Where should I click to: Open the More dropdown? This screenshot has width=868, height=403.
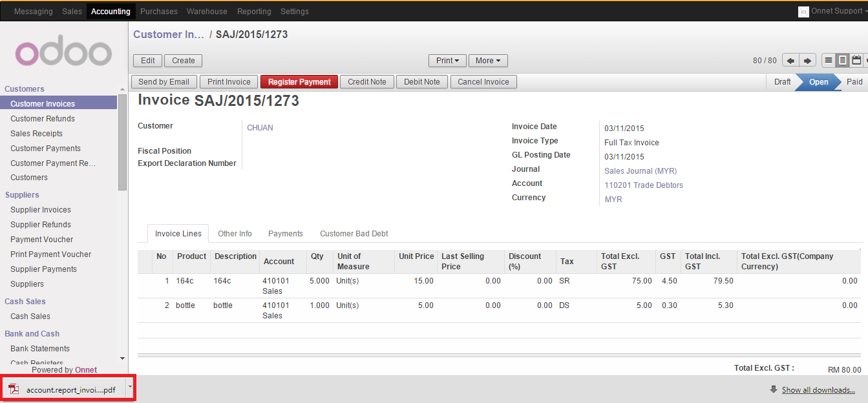(487, 60)
